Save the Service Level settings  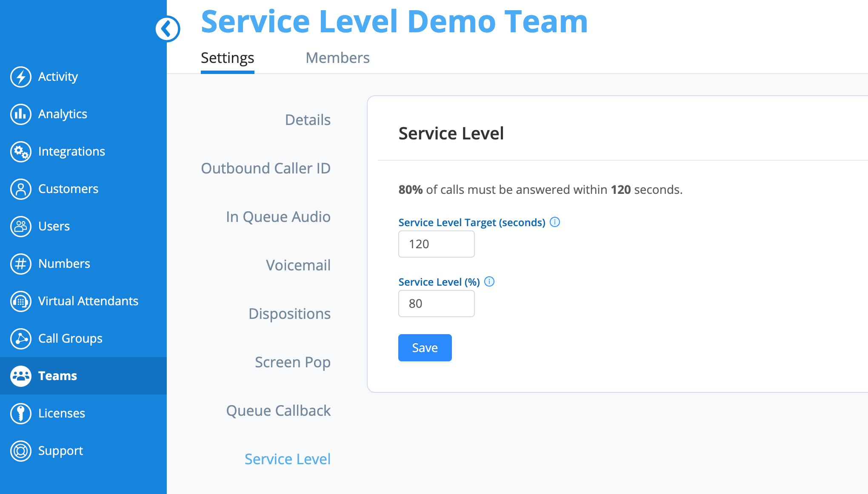pyautogui.click(x=424, y=347)
